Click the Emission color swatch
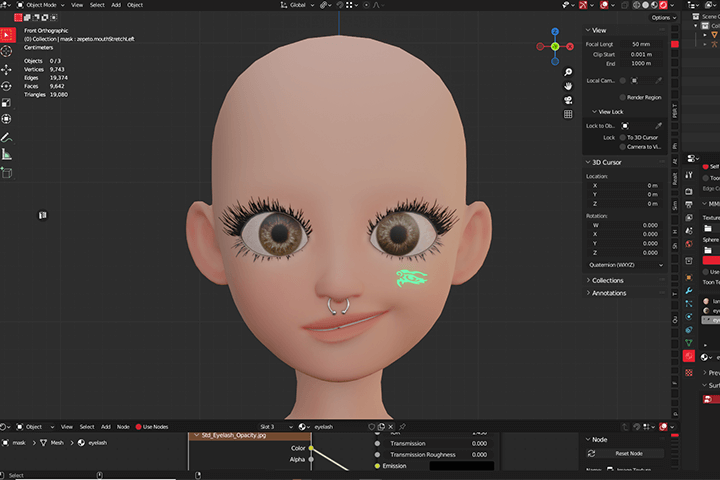720x480 pixels. tap(461, 466)
